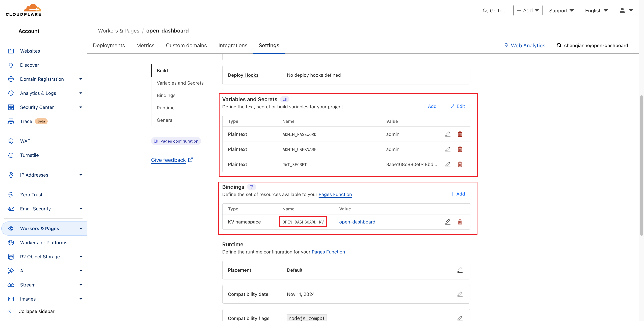Switch to the Integrations tab
Viewport: 644px width, 321px height.
tap(233, 45)
